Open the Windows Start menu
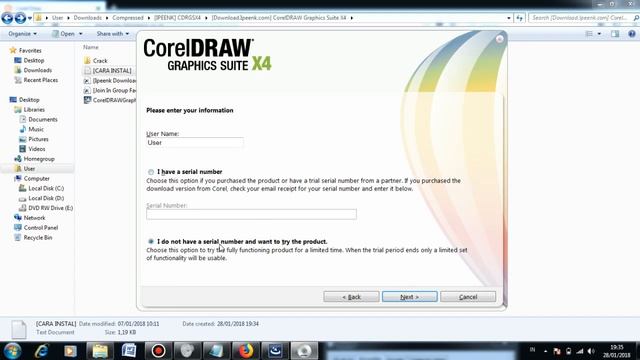The width and height of the screenshot is (640, 360). point(12,351)
